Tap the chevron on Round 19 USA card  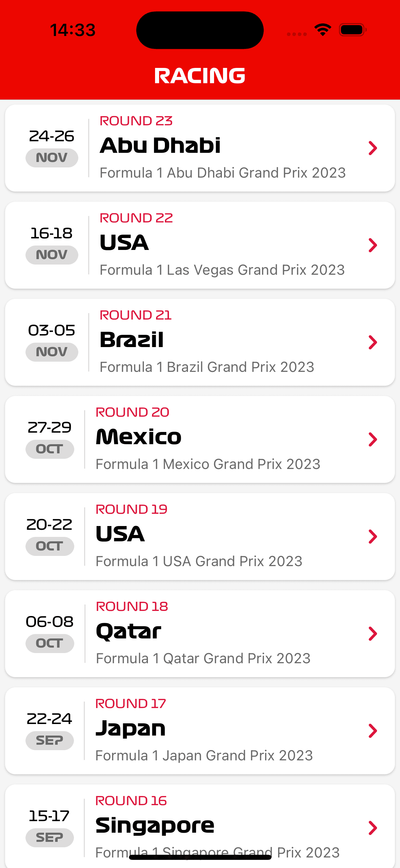tap(373, 537)
